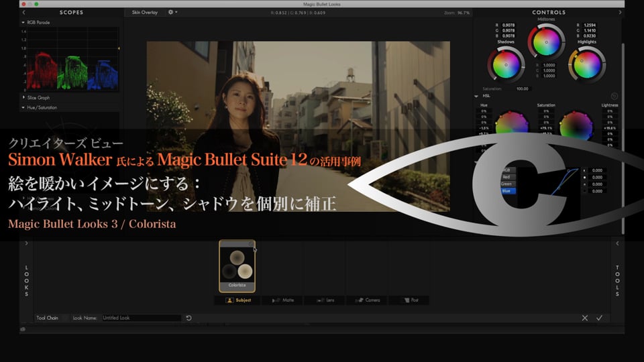Click the macOS green zoom button
644x362 pixels.
pos(36,4)
